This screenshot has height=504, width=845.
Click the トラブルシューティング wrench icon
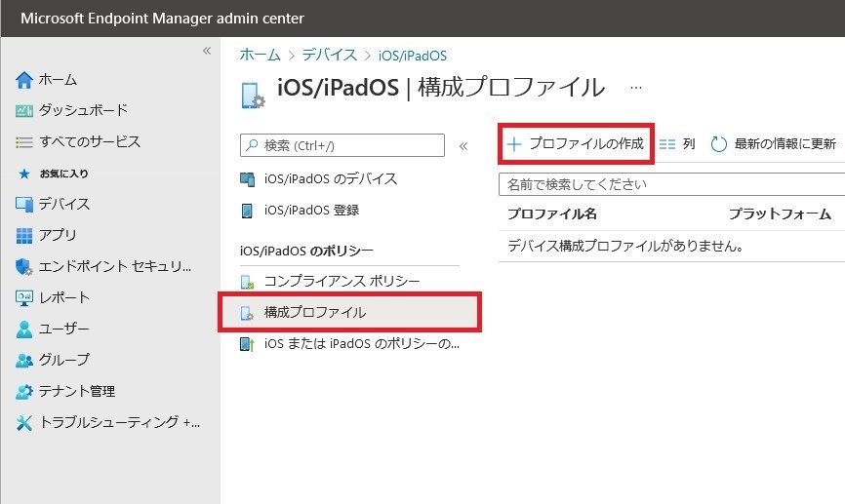[24, 423]
